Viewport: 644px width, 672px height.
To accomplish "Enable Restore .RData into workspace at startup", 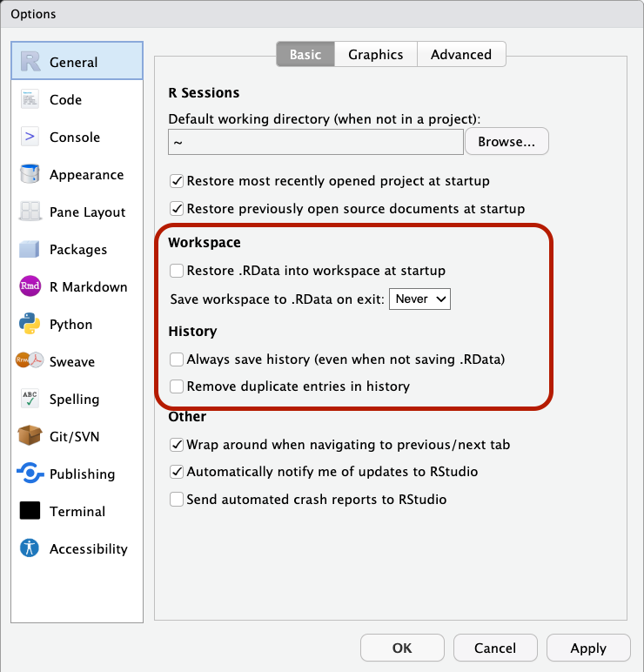I will pos(177,271).
